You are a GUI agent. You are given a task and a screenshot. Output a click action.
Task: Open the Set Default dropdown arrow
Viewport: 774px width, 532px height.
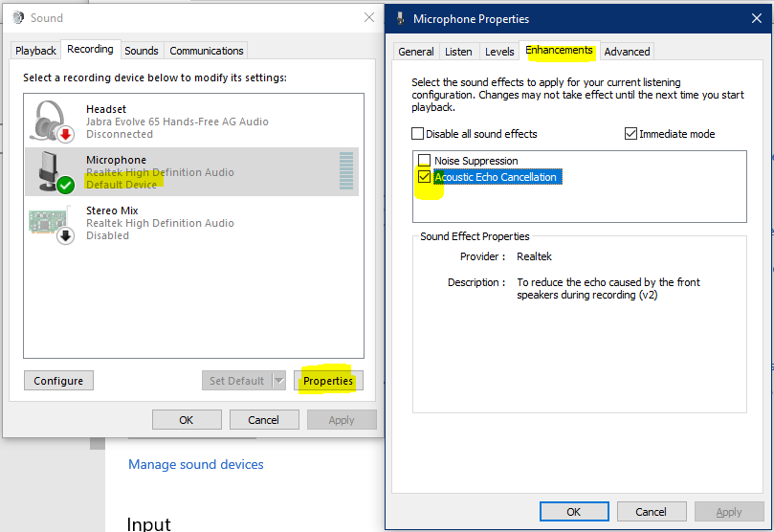279,381
